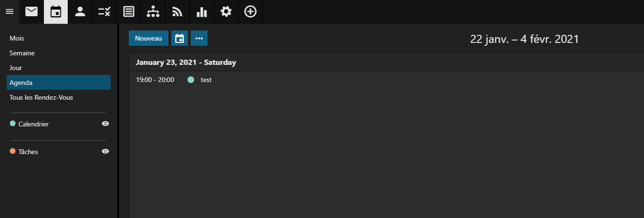Click the Nouveau button
The height and width of the screenshot is (218, 644).
click(x=148, y=39)
